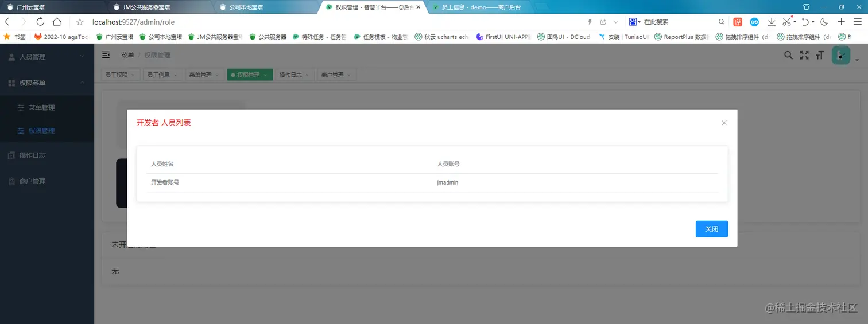Select the 开发者账号 table cell

pyautogui.click(x=165, y=182)
